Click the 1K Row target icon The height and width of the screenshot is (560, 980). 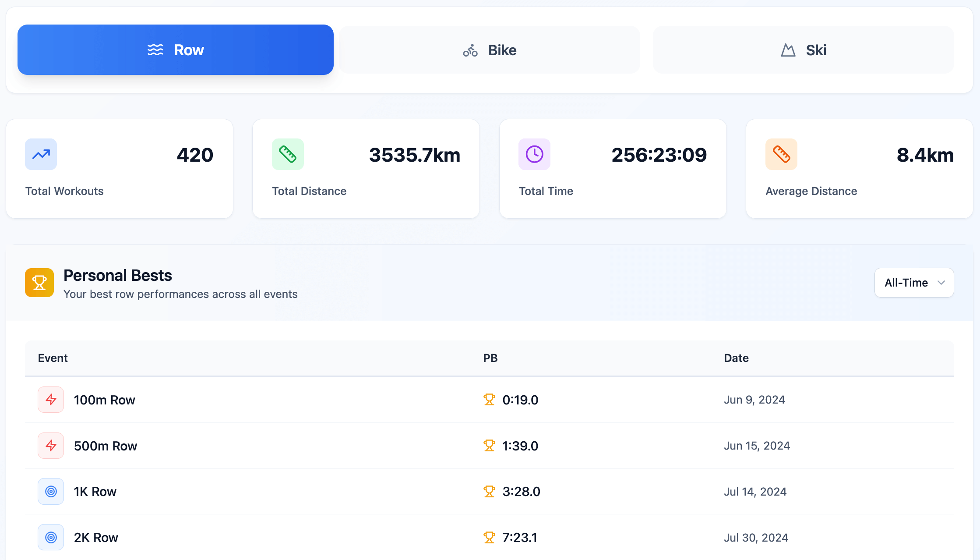coord(51,492)
